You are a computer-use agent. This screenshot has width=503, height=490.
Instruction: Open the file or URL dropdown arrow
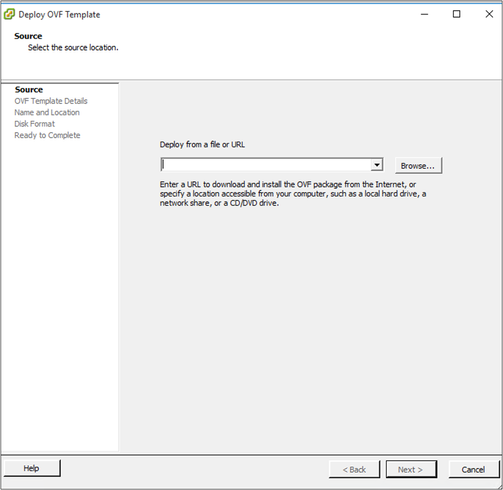(377, 165)
